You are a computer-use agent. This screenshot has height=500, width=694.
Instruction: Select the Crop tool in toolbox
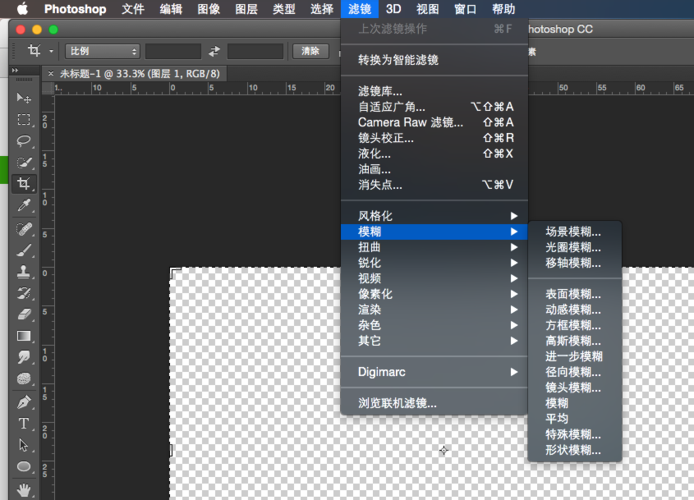(23, 184)
